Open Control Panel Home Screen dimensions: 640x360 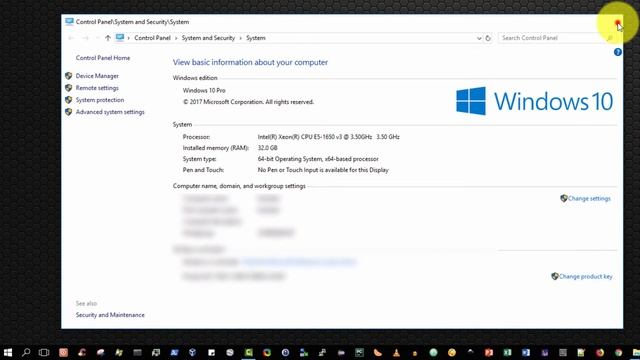[x=103, y=58]
